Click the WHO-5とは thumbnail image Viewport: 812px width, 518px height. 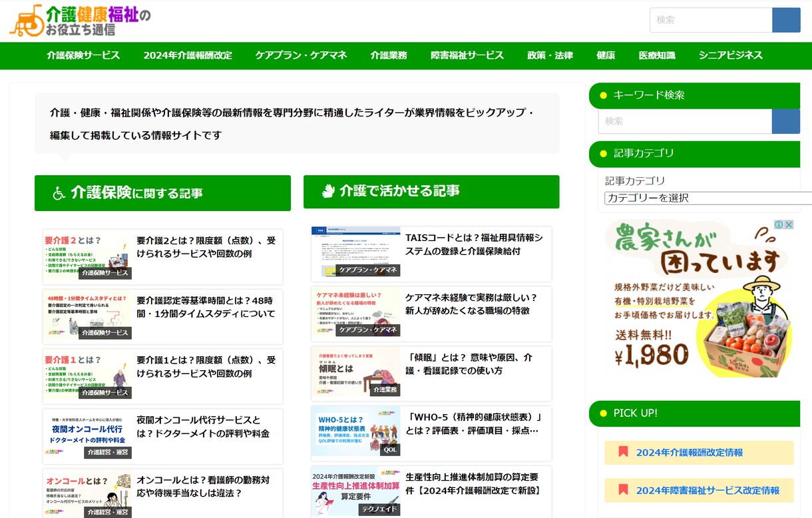pos(356,431)
